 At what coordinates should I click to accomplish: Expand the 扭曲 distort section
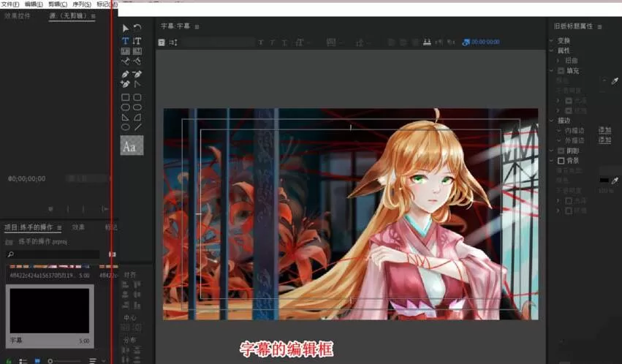pos(558,61)
